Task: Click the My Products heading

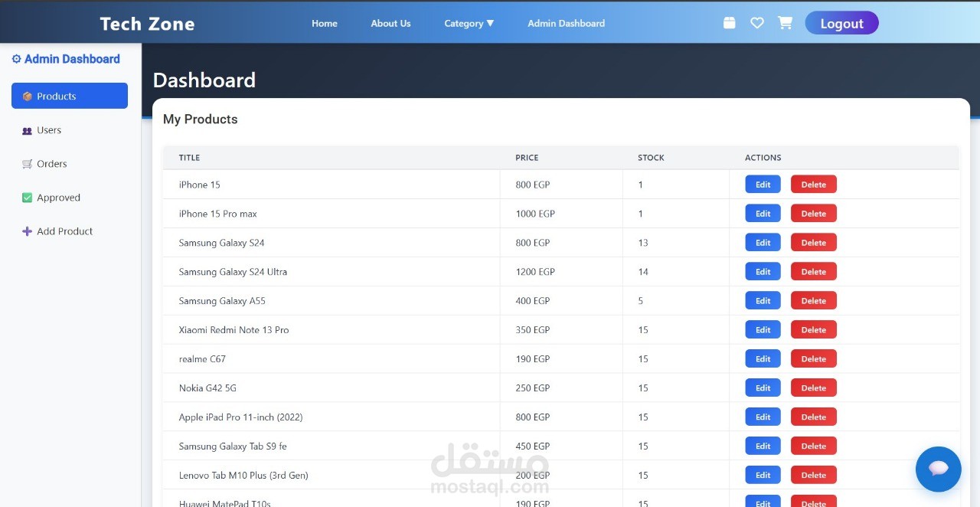Action: point(201,119)
